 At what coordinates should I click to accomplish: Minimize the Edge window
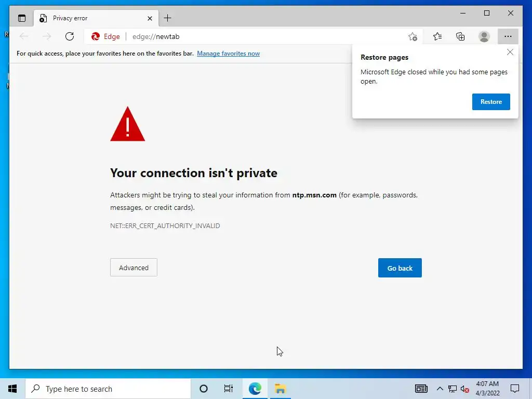pos(463,13)
